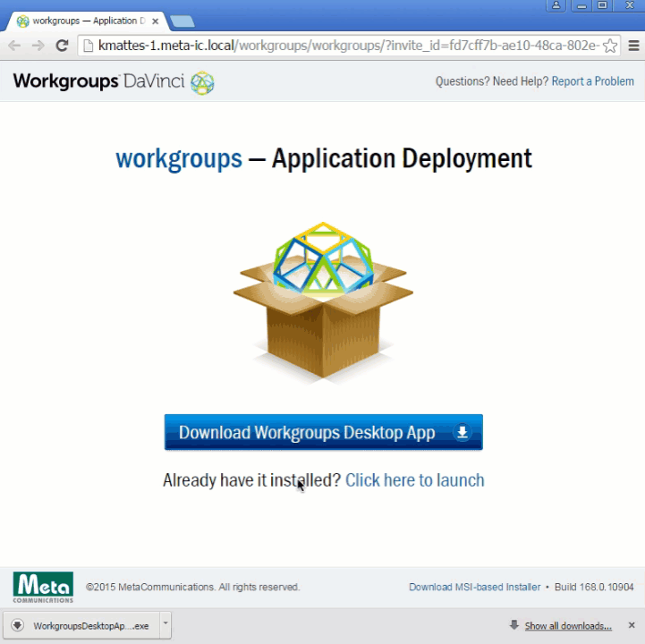Bookmark this page with star icon

pos(609,46)
